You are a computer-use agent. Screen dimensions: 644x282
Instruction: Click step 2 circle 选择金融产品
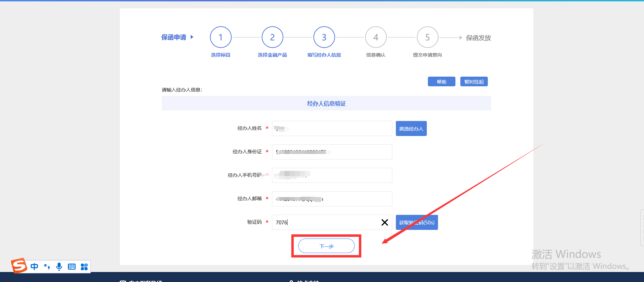(x=272, y=37)
